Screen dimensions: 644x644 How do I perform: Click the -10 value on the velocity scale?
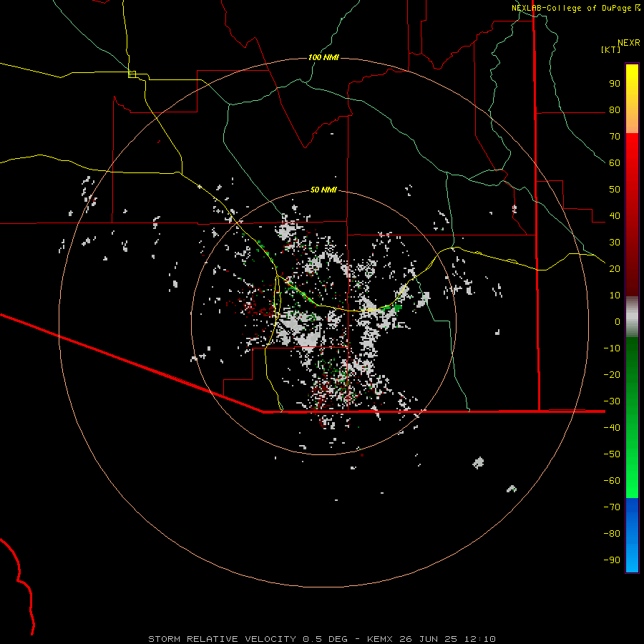tap(612, 348)
